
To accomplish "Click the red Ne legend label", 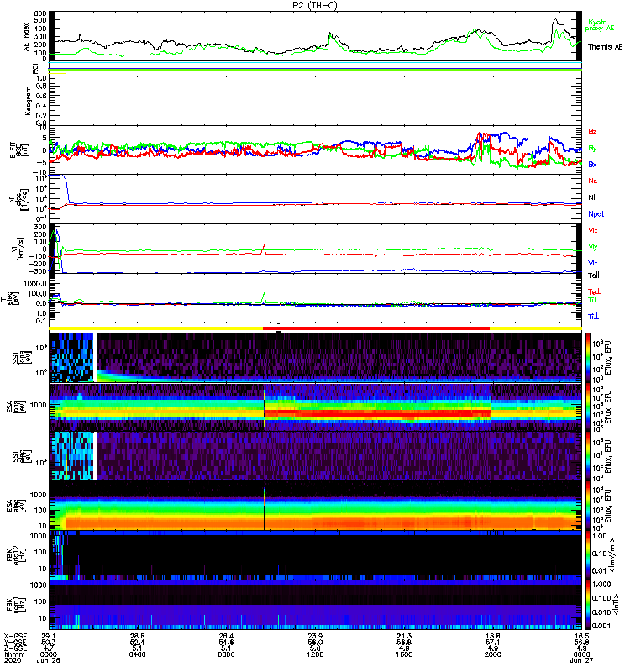I will tap(593, 181).
